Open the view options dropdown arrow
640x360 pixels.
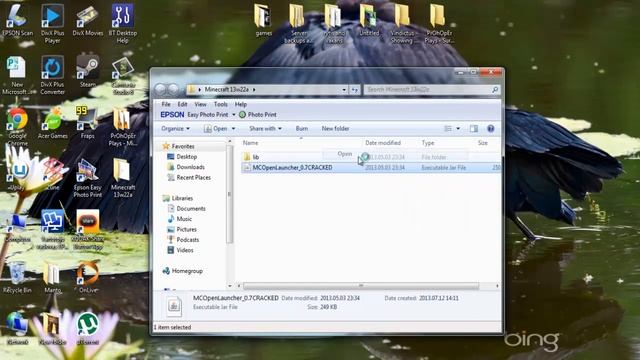(x=458, y=129)
